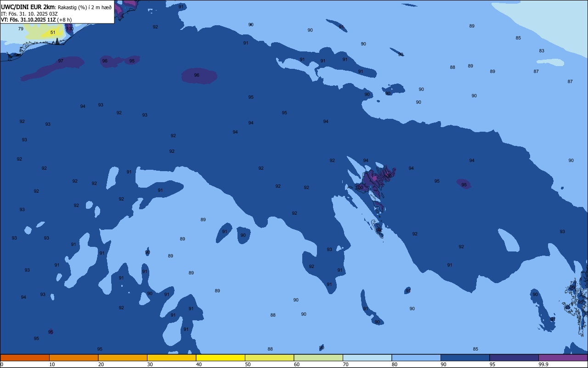Click the dark navy 95–99.9 legend swatch

coord(514,357)
